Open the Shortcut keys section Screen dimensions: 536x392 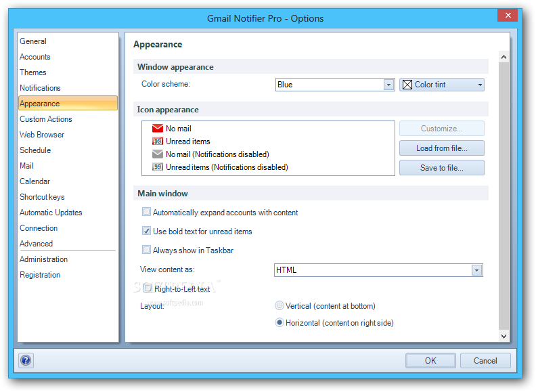(x=42, y=197)
